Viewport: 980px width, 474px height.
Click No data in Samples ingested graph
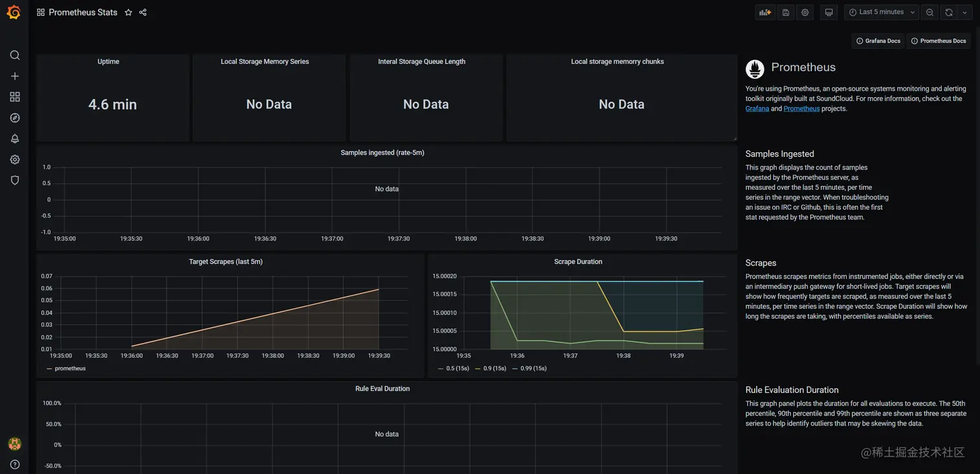[x=387, y=189]
